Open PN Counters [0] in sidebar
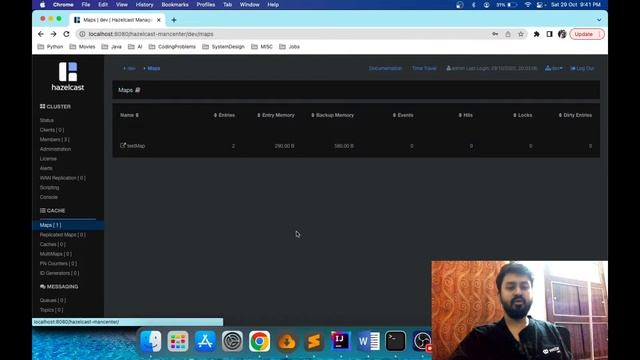The width and height of the screenshot is (640, 360). pos(58,263)
